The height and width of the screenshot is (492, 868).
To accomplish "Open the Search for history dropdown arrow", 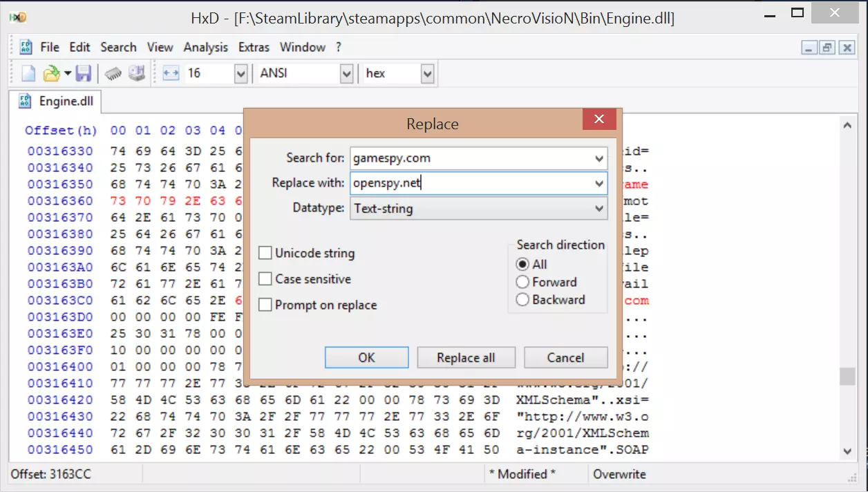I will click(x=599, y=158).
